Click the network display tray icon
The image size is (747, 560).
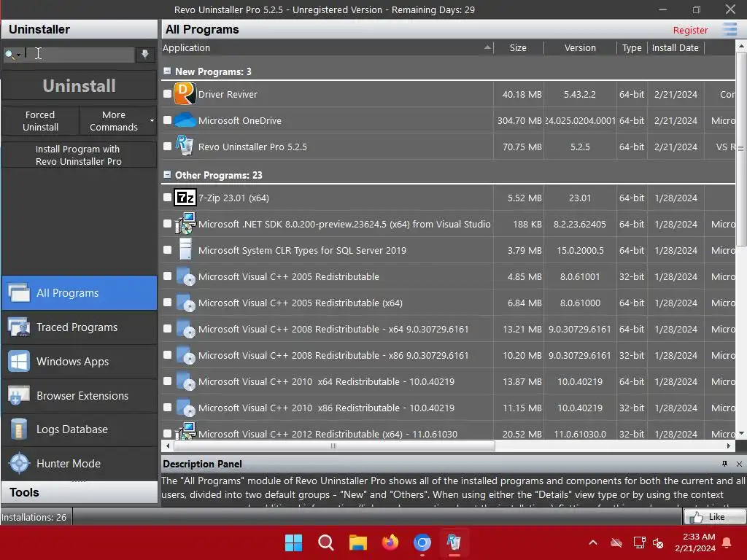click(639, 542)
